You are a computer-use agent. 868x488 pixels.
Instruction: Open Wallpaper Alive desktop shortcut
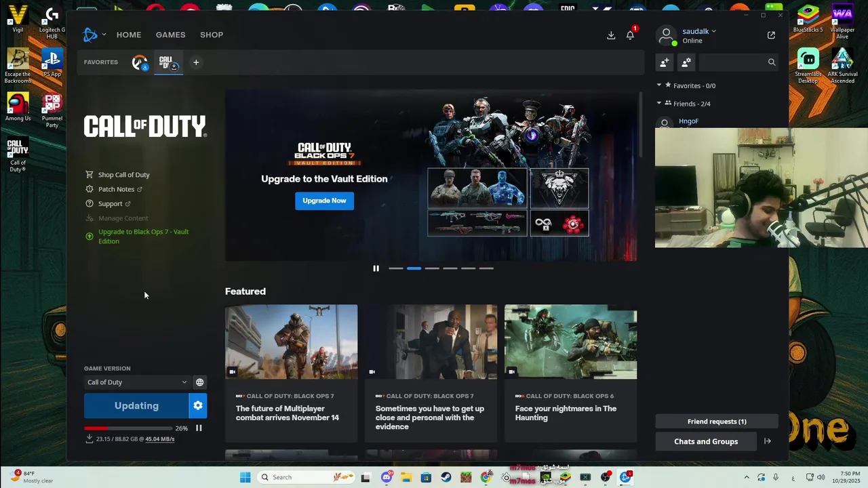(842, 22)
